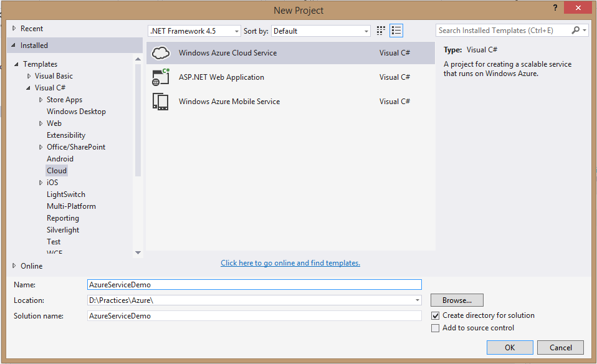Click the Windows Azure Cloud Service cloud icon
Image resolution: width=597 pixels, height=364 pixels.
(x=161, y=53)
